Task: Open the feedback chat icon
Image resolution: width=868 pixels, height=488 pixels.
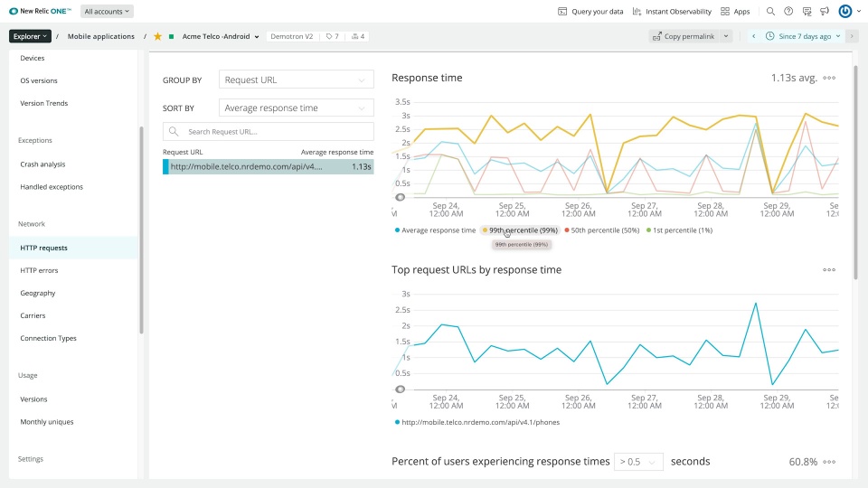Action: [x=807, y=11]
